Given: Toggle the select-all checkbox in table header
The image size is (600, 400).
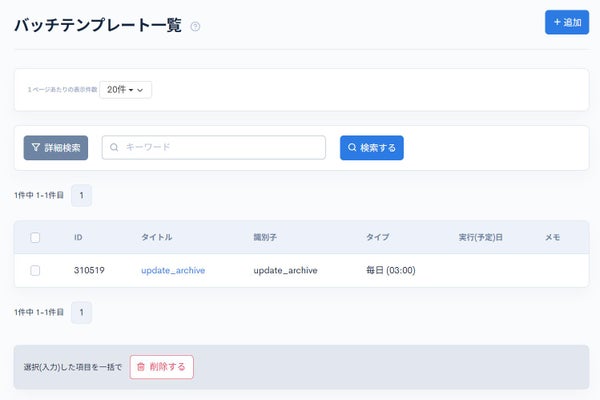Looking at the screenshot, I should (35, 237).
